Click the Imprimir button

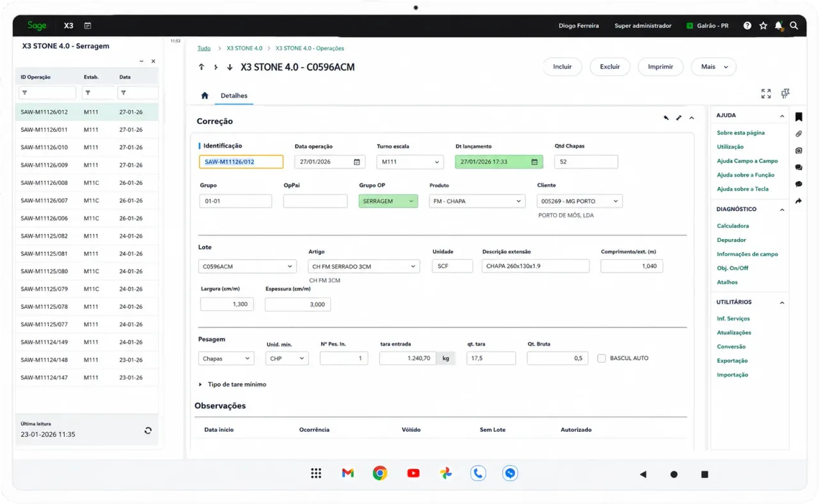pyautogui.click(x=660, y=67)
